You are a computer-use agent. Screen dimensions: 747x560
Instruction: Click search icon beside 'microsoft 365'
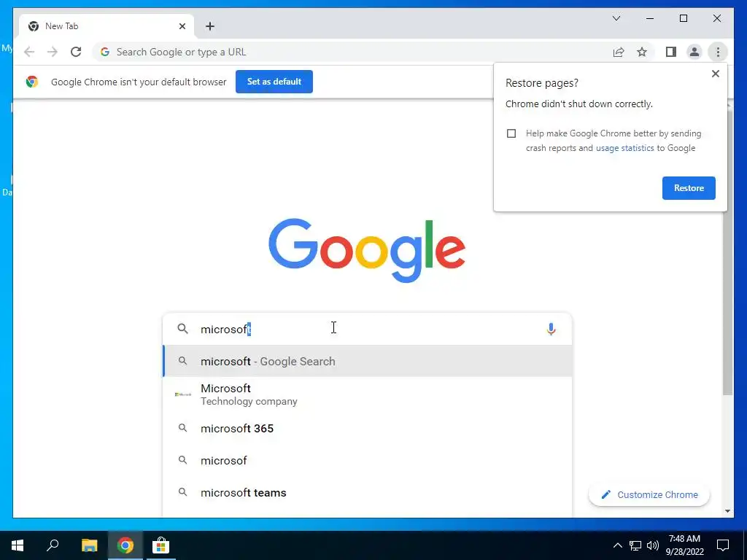point(182,428)
